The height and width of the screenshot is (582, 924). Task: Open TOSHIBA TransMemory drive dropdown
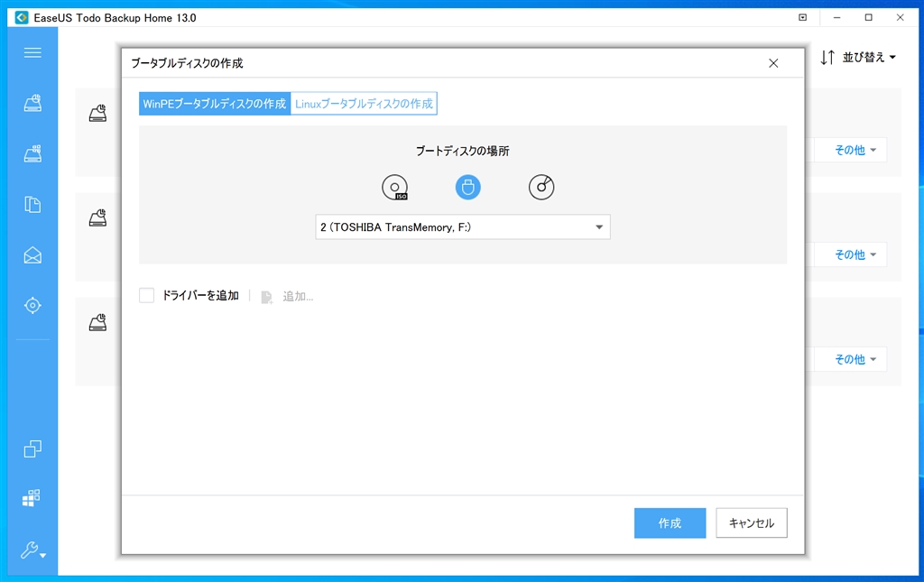tap(463, 227)
